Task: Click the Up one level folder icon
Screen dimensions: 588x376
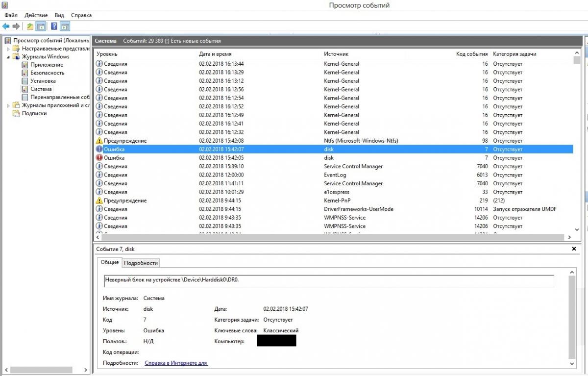Action: point(30,26)
